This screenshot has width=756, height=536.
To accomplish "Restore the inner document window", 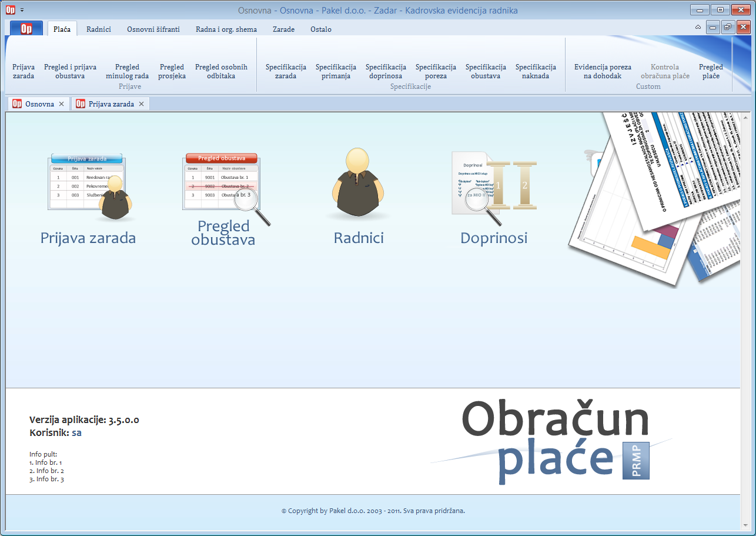I will (x=728, y=27).
